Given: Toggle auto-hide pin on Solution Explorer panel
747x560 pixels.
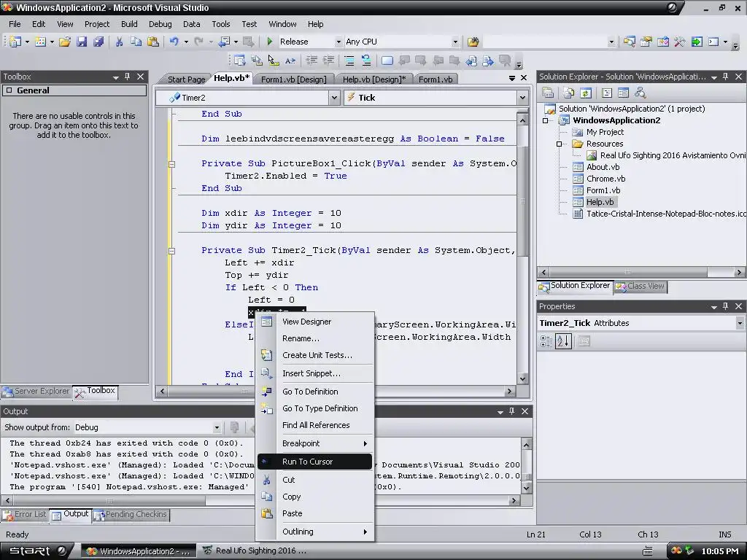Looking at the screenshot, I should click(x=726, y=77).
